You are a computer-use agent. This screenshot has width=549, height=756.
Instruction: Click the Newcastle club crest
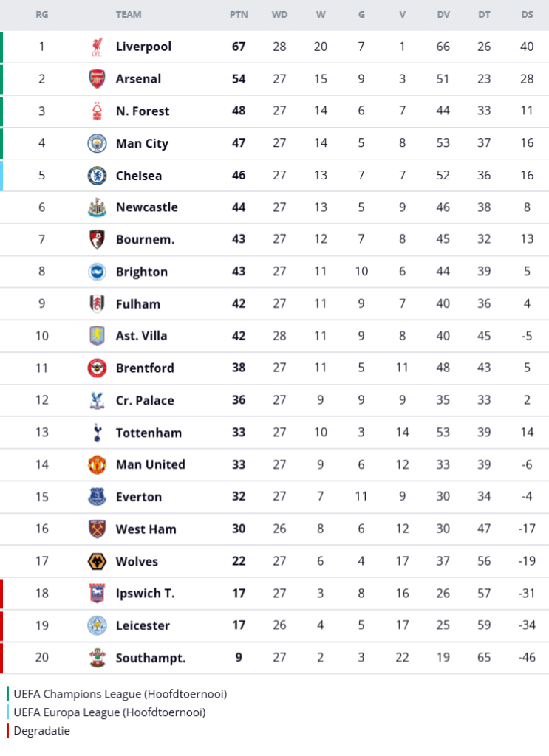pyautogui.click(x=97, y=207)
